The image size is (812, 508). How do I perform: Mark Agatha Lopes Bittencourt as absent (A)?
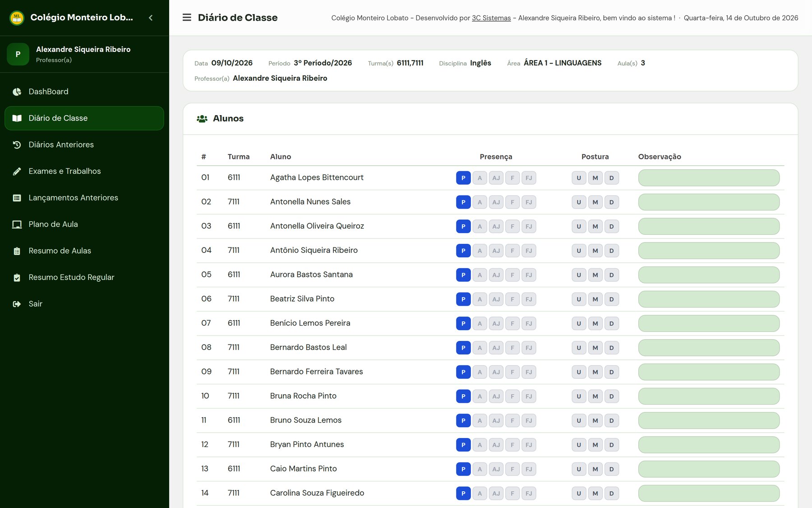480,178
